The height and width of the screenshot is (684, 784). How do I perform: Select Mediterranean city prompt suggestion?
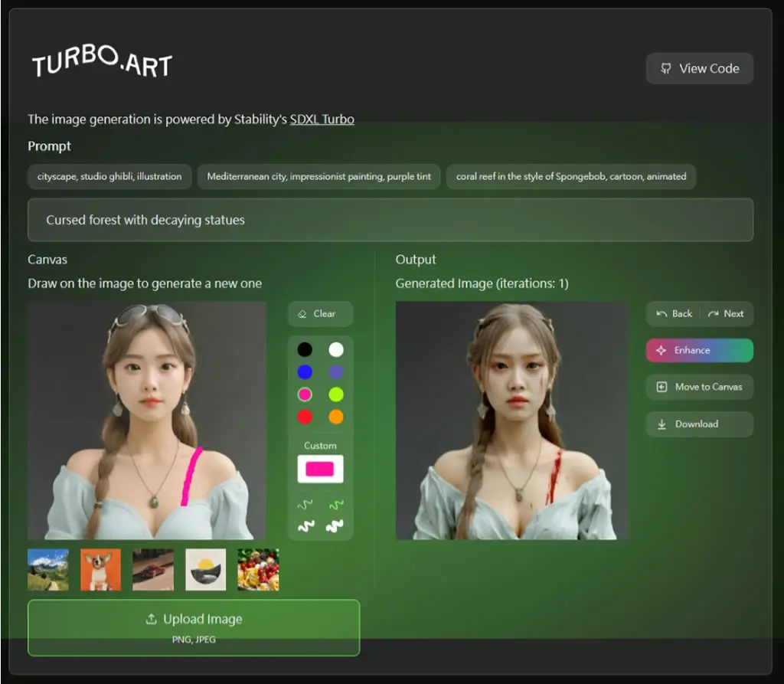coord(318,176)
